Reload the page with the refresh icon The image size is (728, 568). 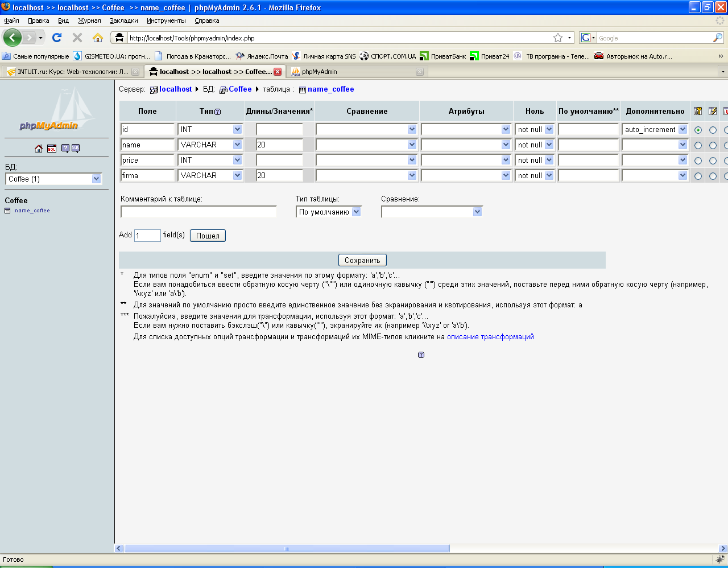tap(57, 38)
